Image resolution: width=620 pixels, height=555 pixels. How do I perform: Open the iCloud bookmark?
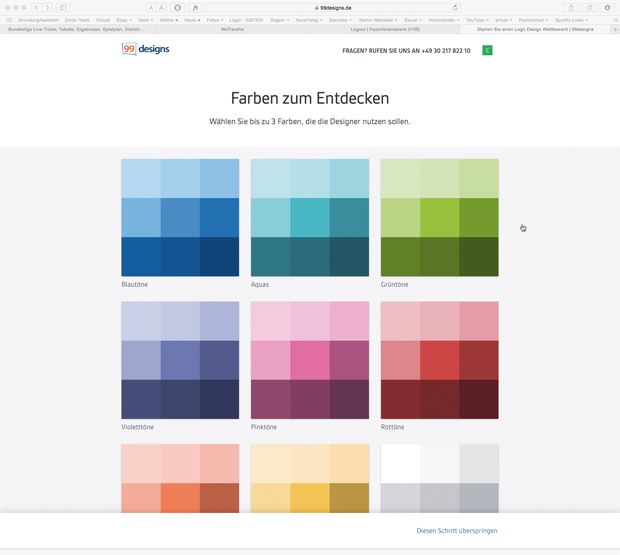pos(103,20)
